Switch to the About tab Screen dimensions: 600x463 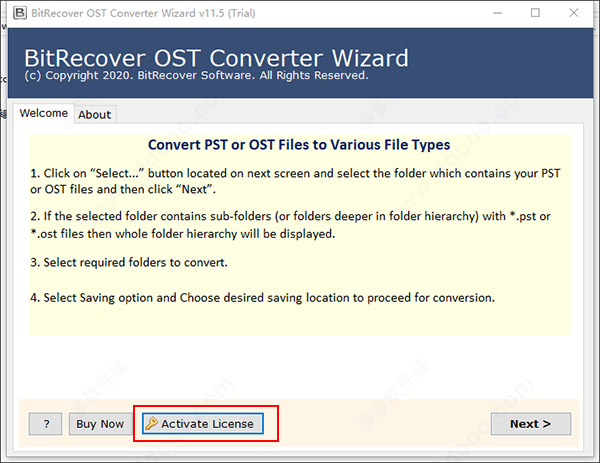[95, 114]
